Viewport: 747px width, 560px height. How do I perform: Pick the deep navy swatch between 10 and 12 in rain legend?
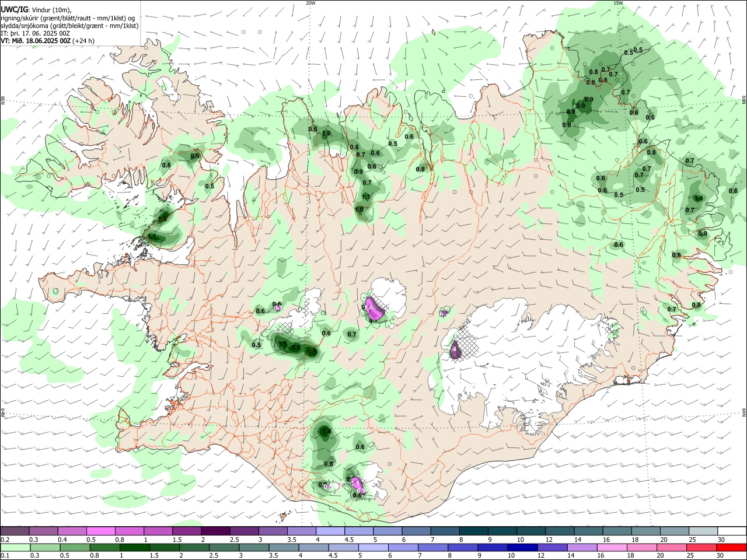pos(522,547)
